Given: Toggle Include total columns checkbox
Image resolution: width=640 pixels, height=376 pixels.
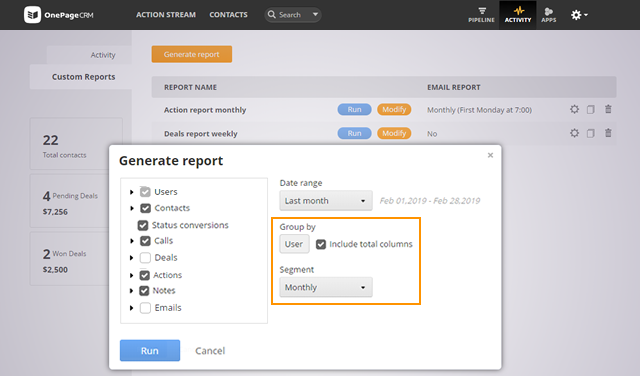Looking at the screenshot, I should (321, 244).
